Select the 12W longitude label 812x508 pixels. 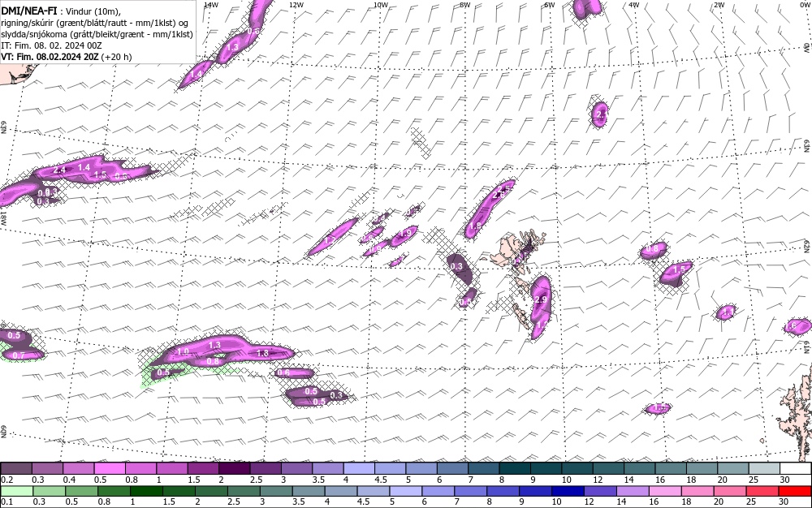click(296, 5)
